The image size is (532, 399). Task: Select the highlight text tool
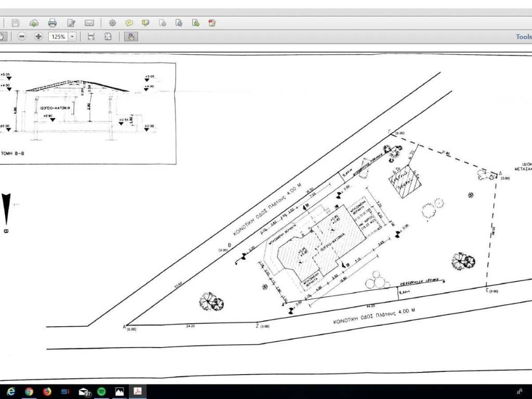(145, 23)
